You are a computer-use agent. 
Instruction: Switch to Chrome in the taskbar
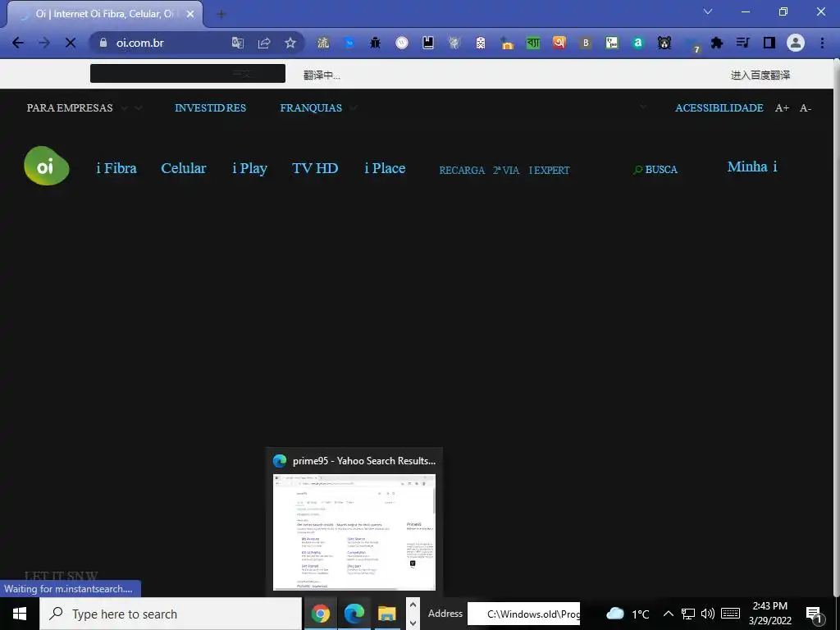(x=321, y=614)
